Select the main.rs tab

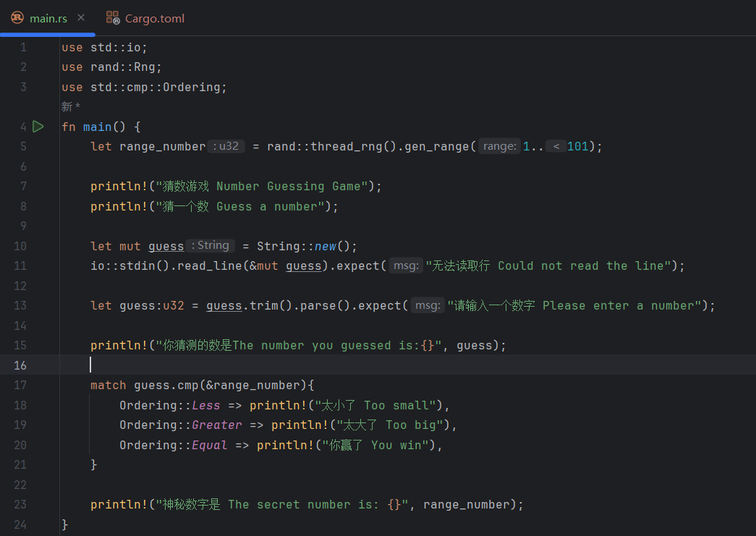pyautogui.click(x=48, y=18)
